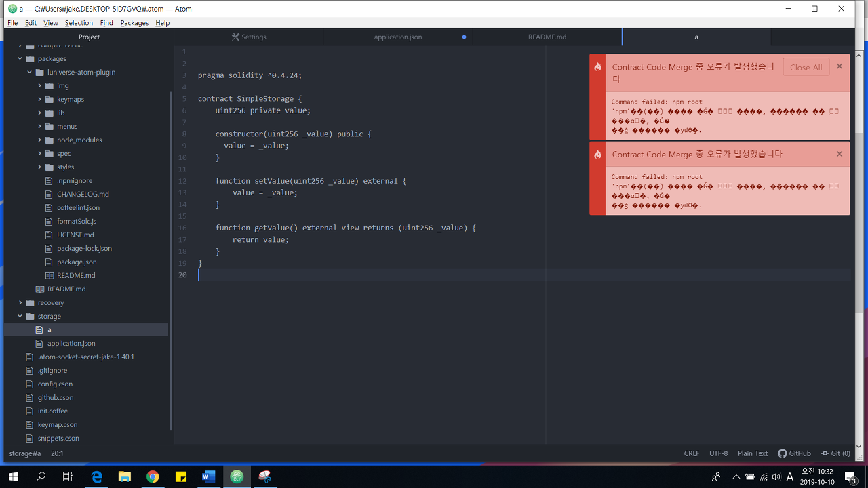
Task: Expand the lib folder chevron
Action: coord(39,113)
